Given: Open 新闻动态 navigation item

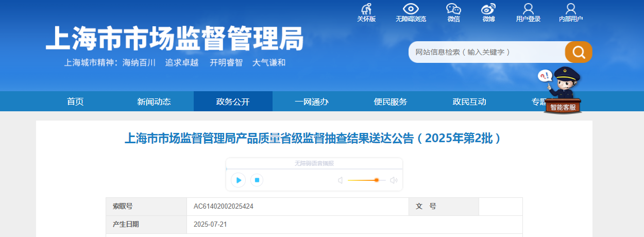Looking at the screenshot, I should click(154, 101).
